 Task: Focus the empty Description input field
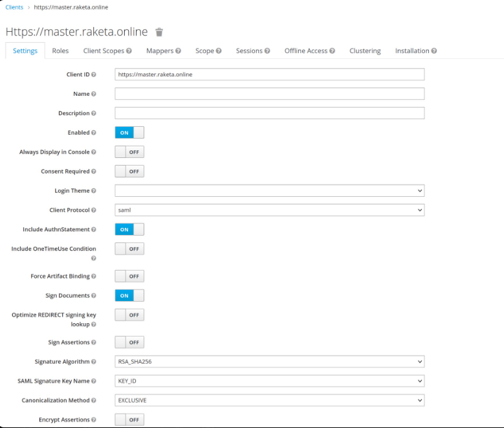270,113
